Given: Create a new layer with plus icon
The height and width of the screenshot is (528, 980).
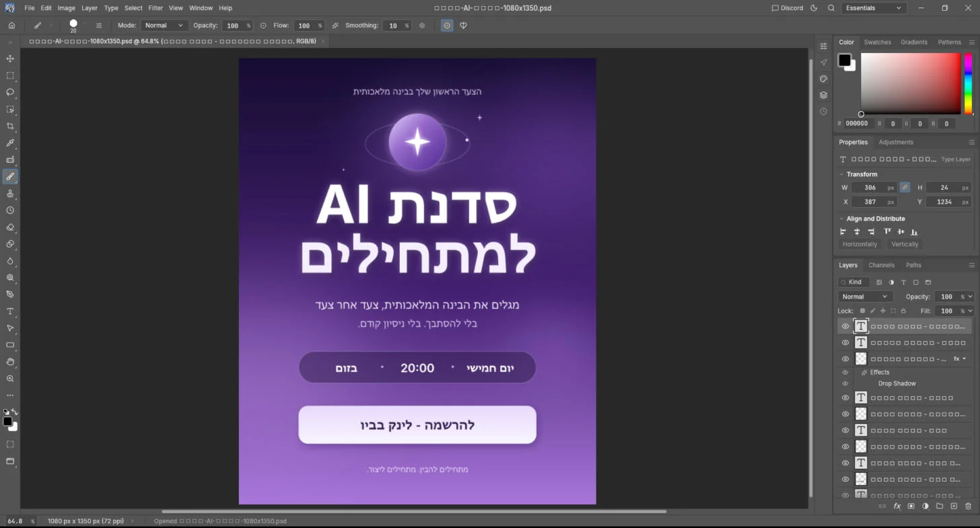Looking at the screenshot, I should [x=954, y=506].
